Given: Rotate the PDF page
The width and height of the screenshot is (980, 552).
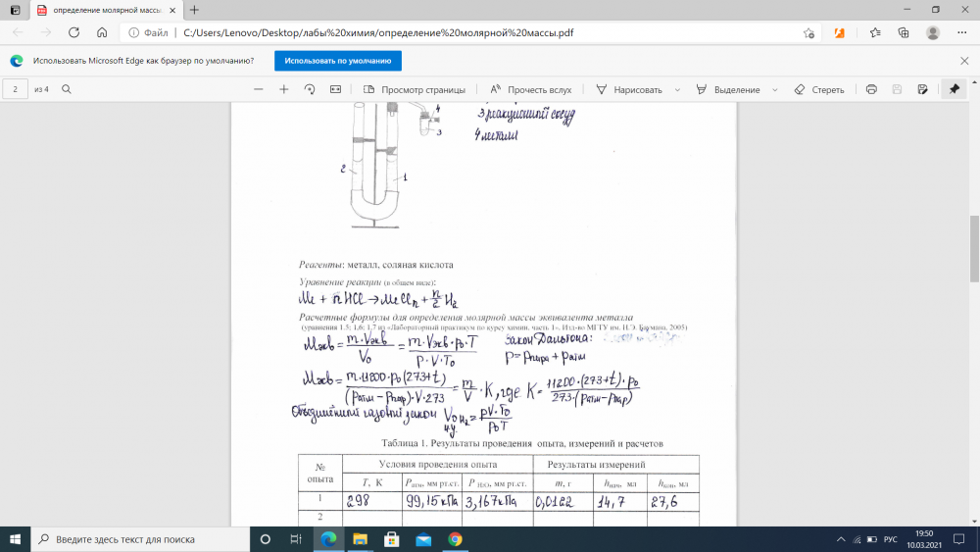Looking at the screenshot, I should click(x=310, y=89).
